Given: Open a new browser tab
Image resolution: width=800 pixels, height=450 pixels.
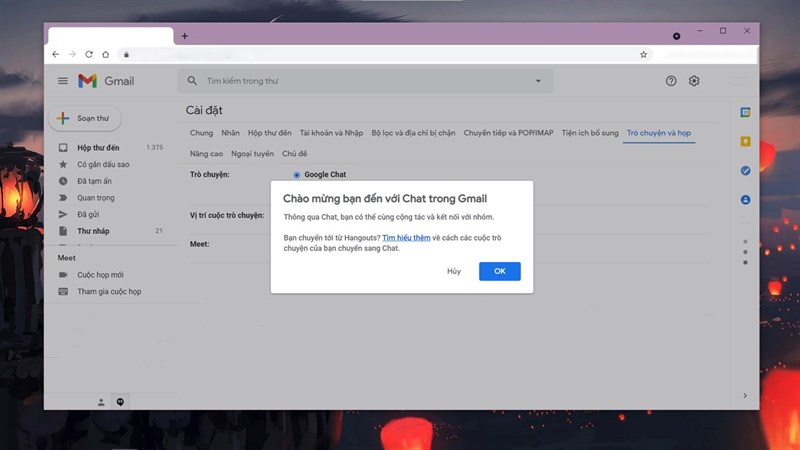Looking at the screenshot, I should [x=185, y=36].
